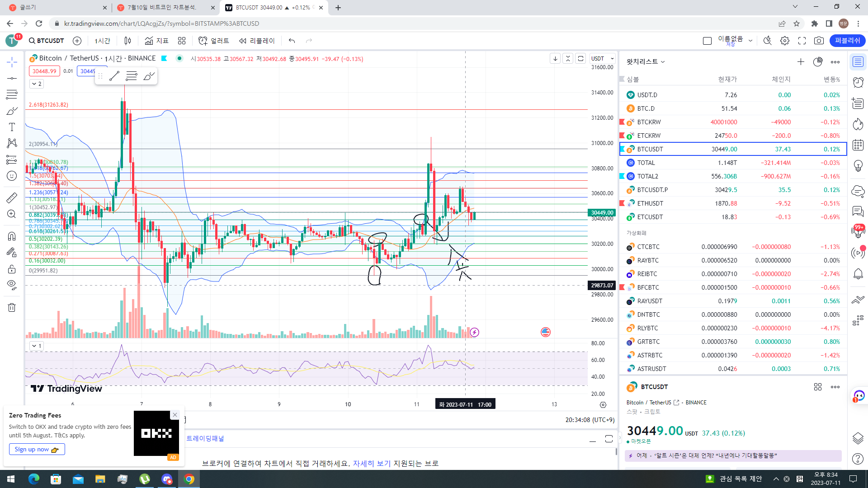Close the OKX advertisement

click(175, 415)
